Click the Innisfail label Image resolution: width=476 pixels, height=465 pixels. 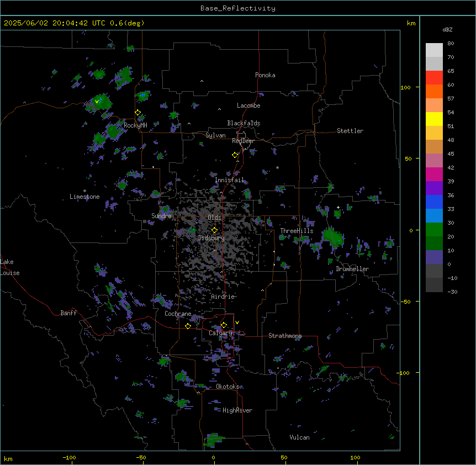229,180
